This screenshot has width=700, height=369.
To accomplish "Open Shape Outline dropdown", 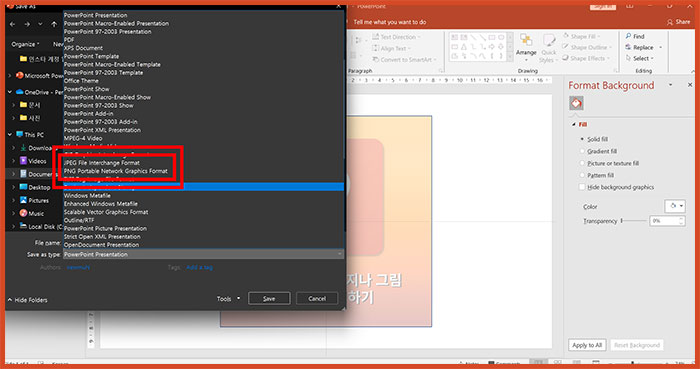I will pos(587,47).
